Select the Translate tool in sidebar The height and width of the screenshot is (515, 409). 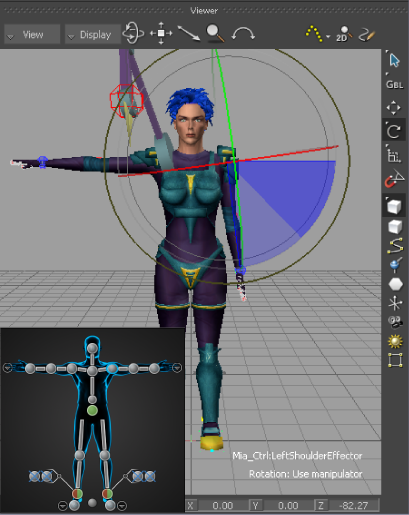coord(393,108)
